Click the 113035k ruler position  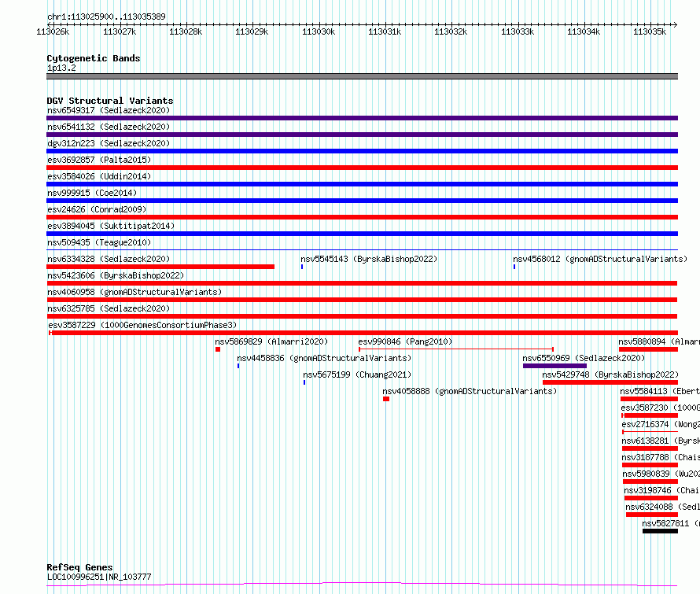pyautogui.click(x=650, y=31)
